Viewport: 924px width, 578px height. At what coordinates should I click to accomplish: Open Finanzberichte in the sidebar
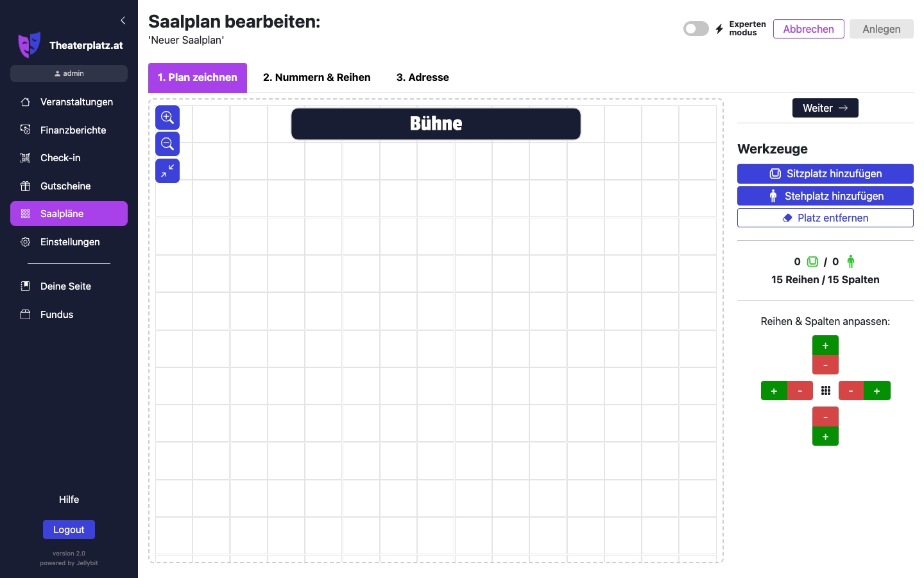click(x=73, y=130)
